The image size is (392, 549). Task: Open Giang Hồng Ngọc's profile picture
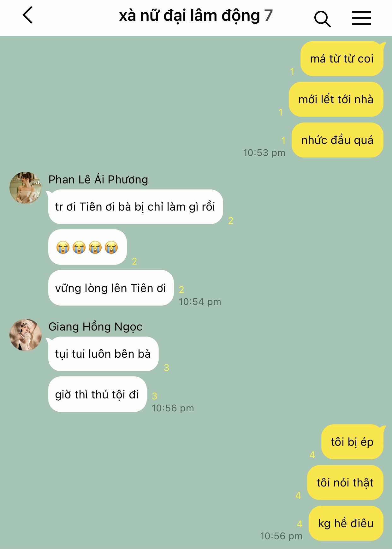[26, 335]
